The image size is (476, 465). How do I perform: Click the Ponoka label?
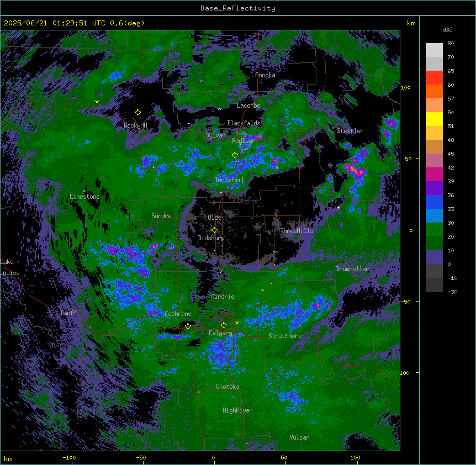click(x=265, y=75)
